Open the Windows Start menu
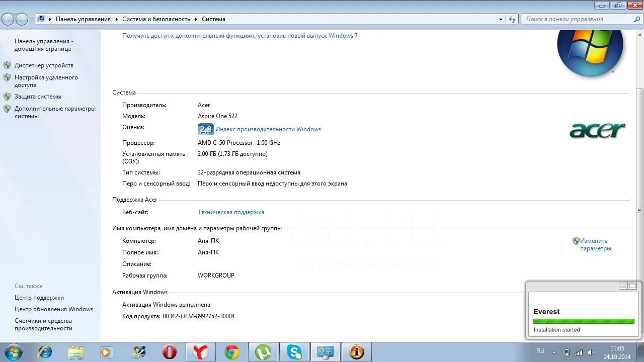Screen dimensions: 644x362 13,352
